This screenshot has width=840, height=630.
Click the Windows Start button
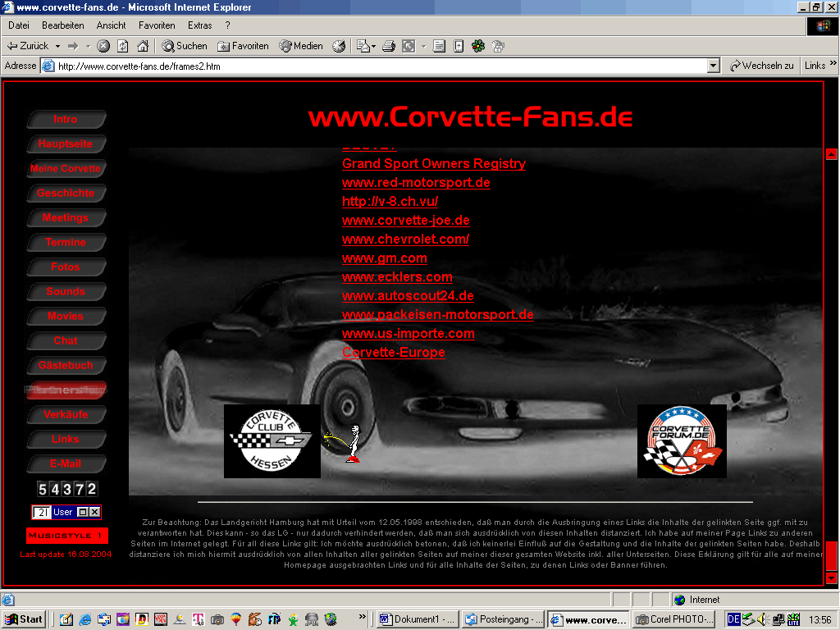click(24, 619)
